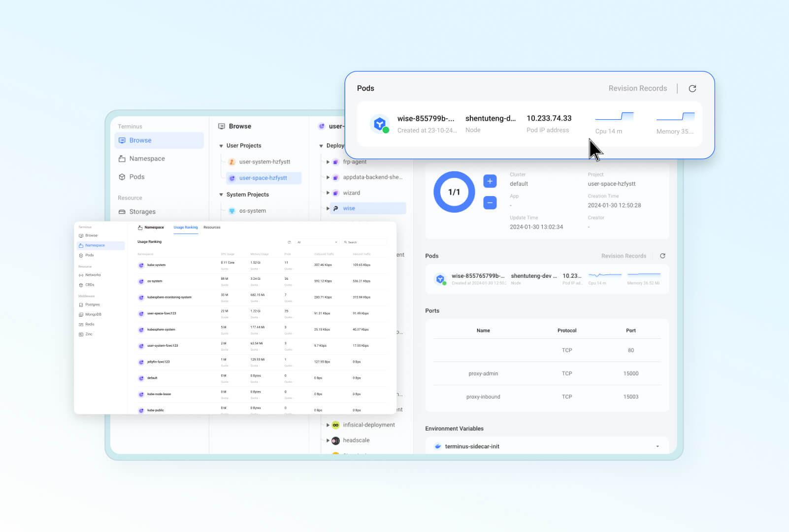Select the Browse icon in the sidebar
This screenshot has width=789, height=532.
pos(122,140)
